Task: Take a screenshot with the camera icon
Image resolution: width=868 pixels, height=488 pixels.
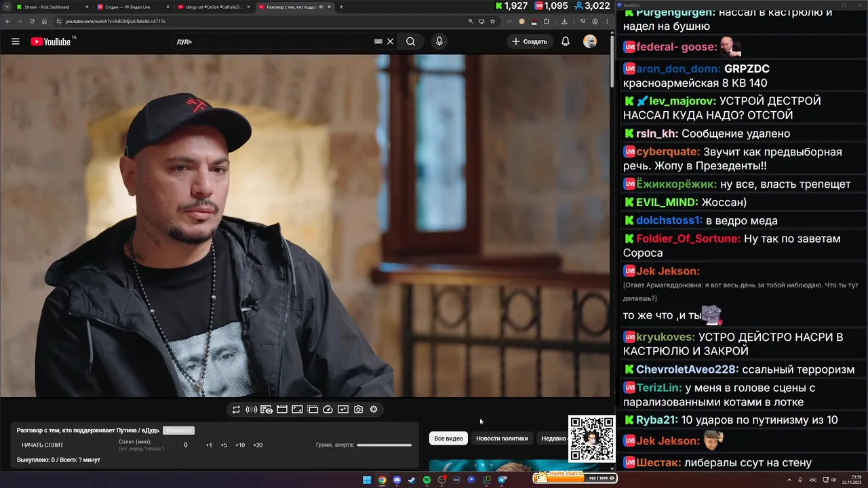Action: point(358,409)
